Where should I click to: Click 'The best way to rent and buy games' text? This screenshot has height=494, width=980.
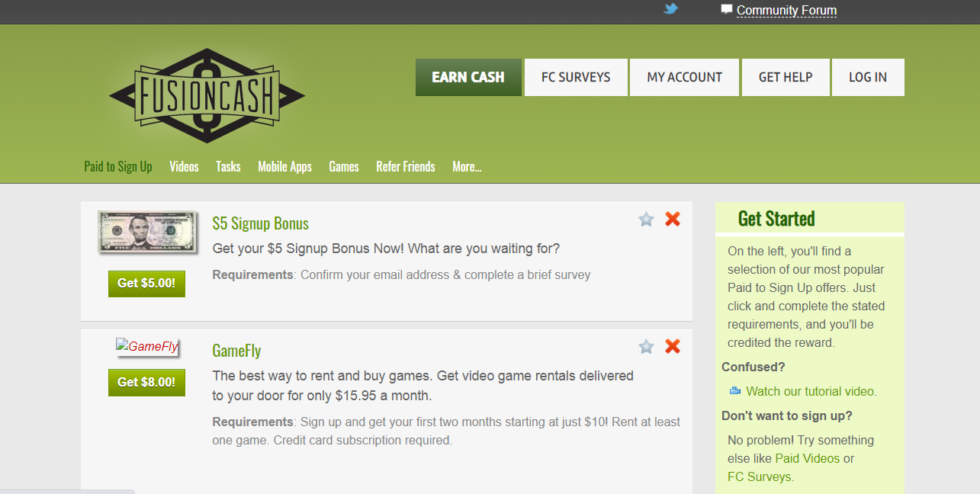[x=423, y=386]
